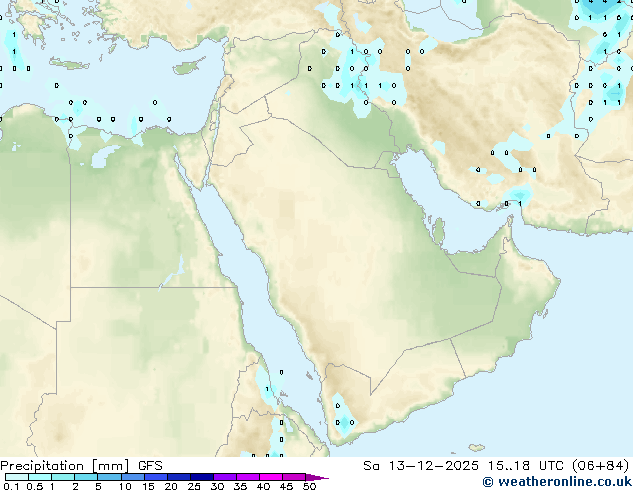Click the 10 to 15 mm legend swatch
This screenshot has width=634, height=490.
[x=132, y=477]
